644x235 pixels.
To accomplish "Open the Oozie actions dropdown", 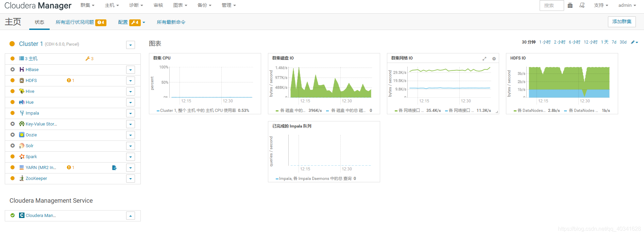I will click(x=131, y=135).
